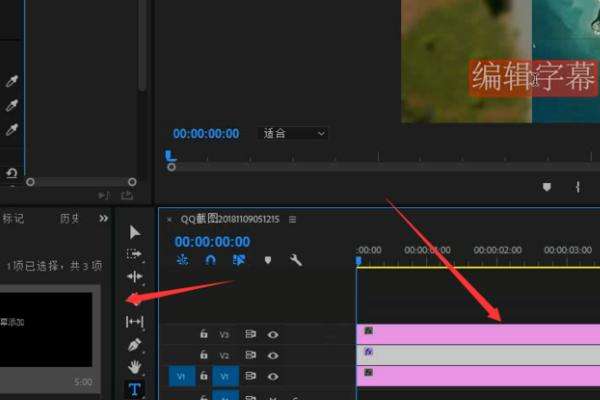
Task: Select the pink clip on track V3
Action: click(x=480, y=333)
